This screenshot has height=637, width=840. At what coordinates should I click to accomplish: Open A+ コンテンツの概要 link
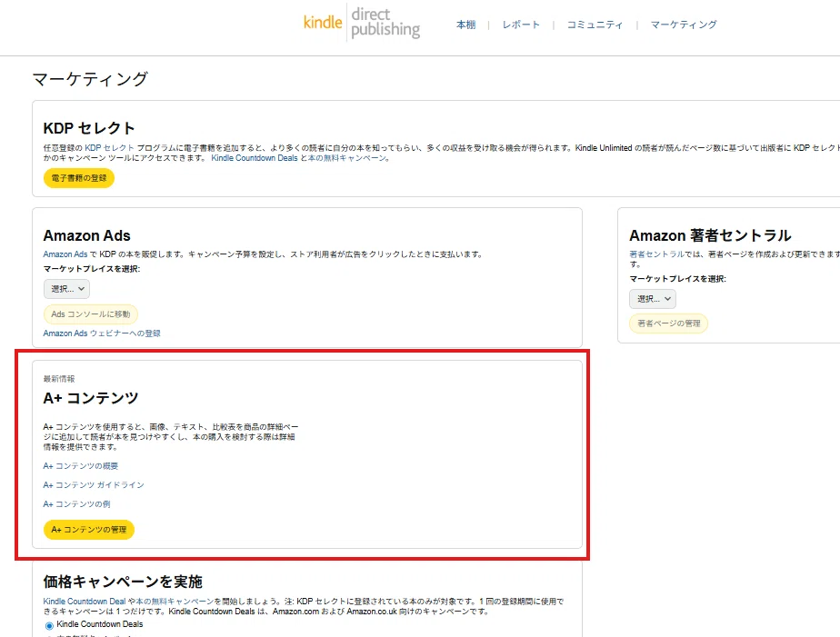click(x=81, y=465)
